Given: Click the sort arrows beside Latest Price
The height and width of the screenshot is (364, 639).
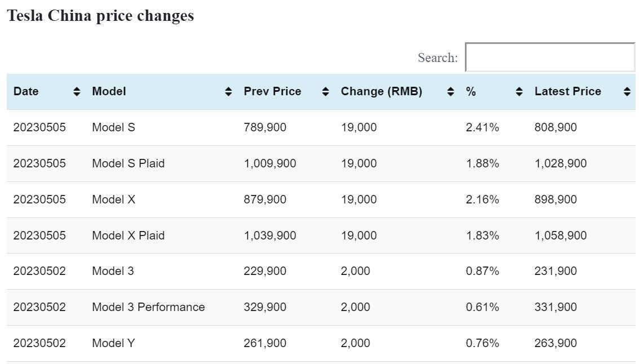Looking at the screenshot, I should pos(627,92).
